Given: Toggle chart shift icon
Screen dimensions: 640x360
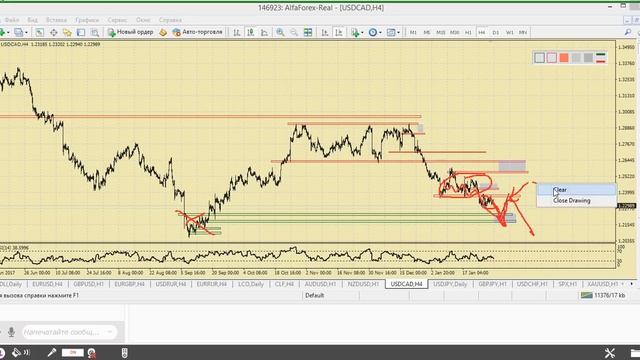Looking at the screenshot, I should click(x=339, y=32).
